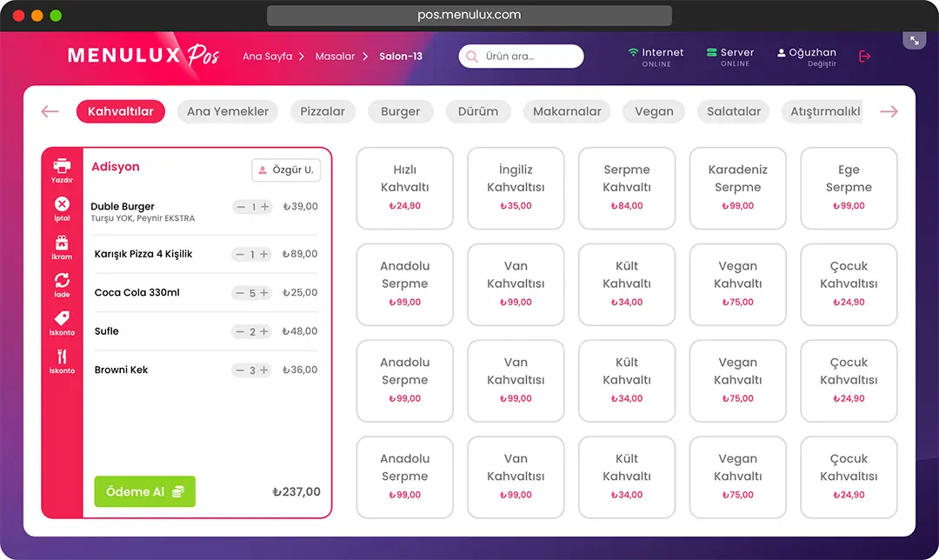Decrease Browni Kek quantity
The width and height of the screenshot is (939, 560).
click(x=240, y=370)
